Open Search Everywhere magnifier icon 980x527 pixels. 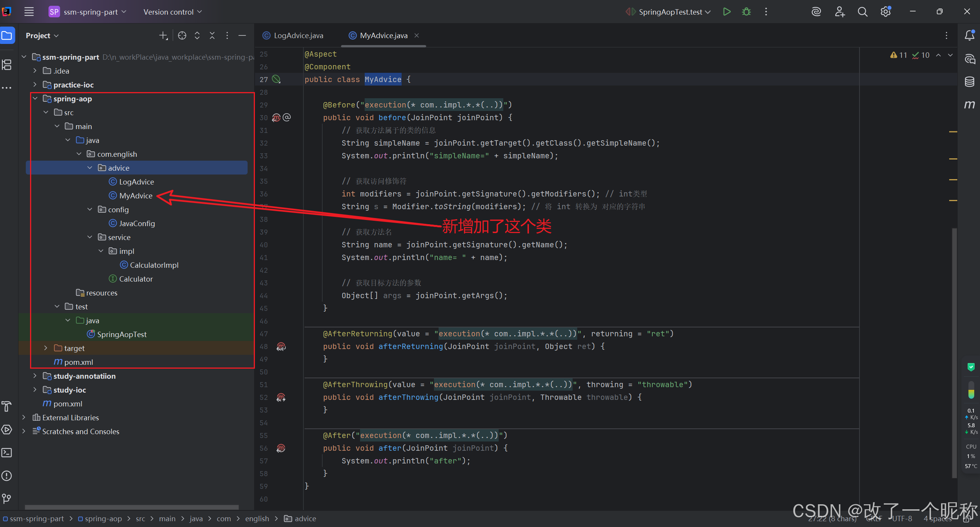[x=862, y=12]
